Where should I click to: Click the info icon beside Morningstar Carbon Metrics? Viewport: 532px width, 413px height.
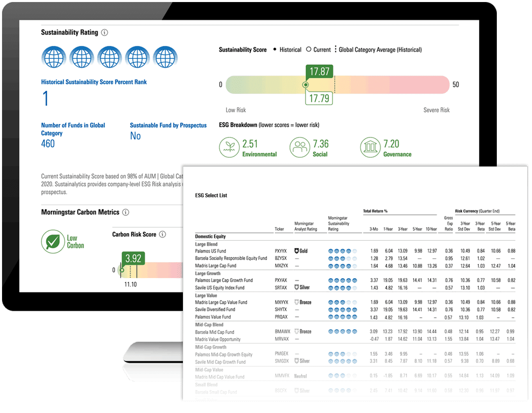click(x=126, y=212)
